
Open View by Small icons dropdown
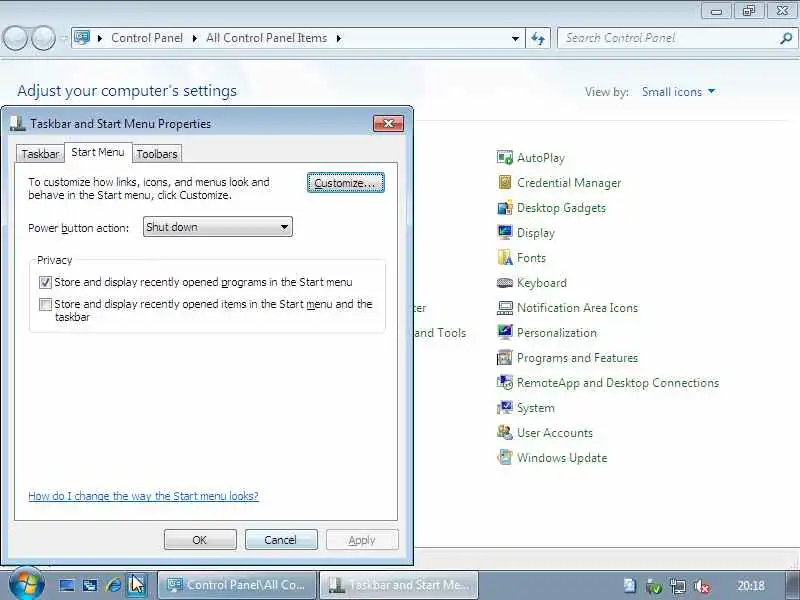tap(679, 92)
